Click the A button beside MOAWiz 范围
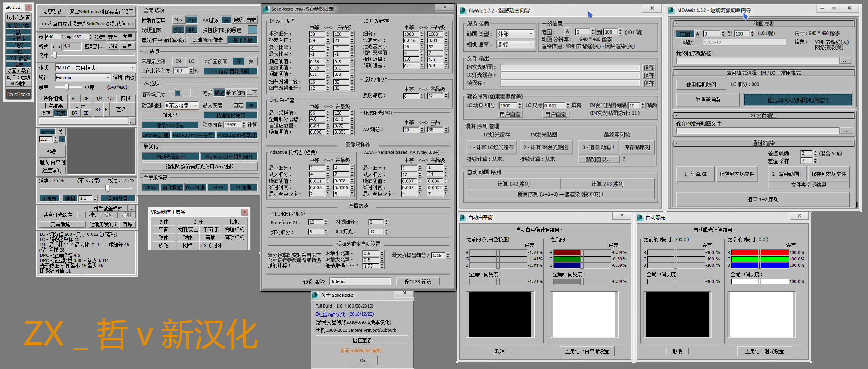This screenshot has height=369, width=868. (x=698, y=34)
